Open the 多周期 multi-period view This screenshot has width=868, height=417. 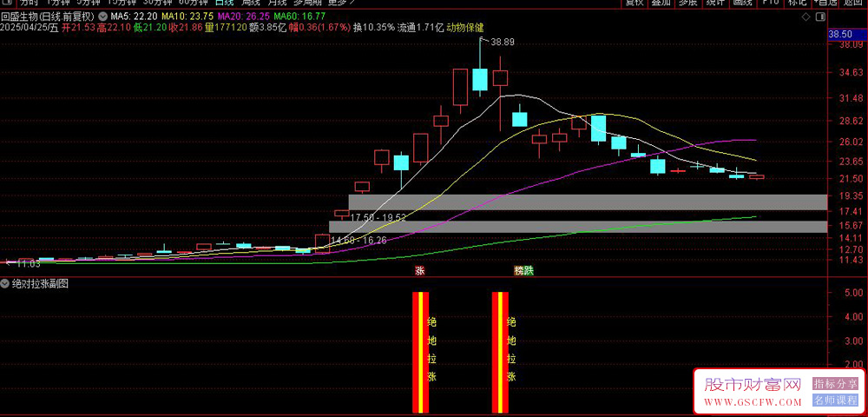(307, 3)
